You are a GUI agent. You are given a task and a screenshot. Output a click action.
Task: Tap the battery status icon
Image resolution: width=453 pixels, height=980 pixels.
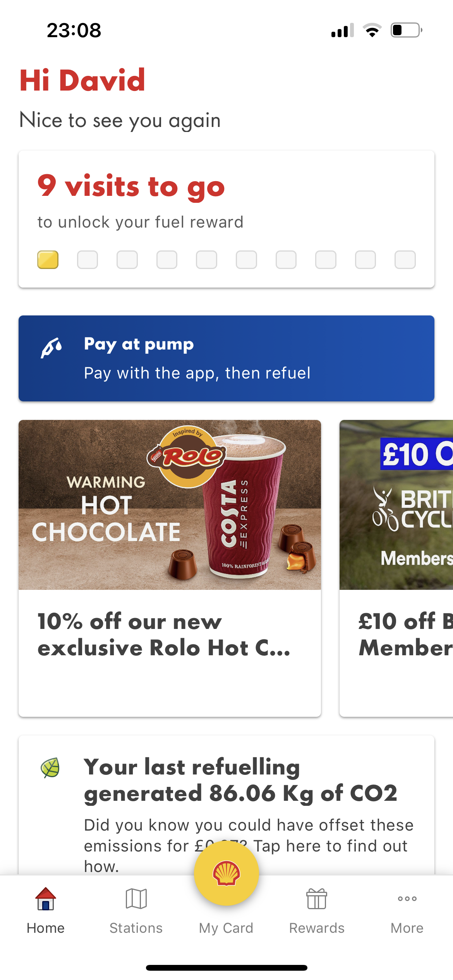pos(406,30)
